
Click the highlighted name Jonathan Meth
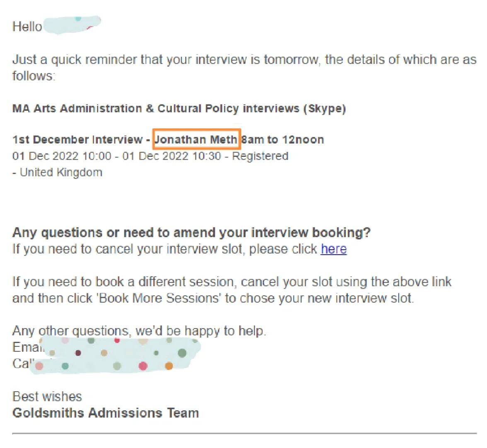(x=196, y=139)
